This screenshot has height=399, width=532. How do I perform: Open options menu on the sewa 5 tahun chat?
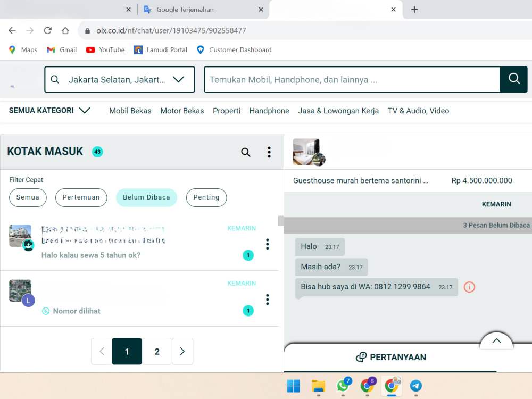click(267, 244)
